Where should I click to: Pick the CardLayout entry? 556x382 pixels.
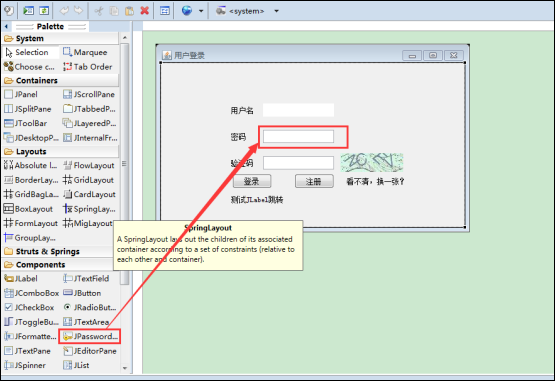click(x=89, y=194)
